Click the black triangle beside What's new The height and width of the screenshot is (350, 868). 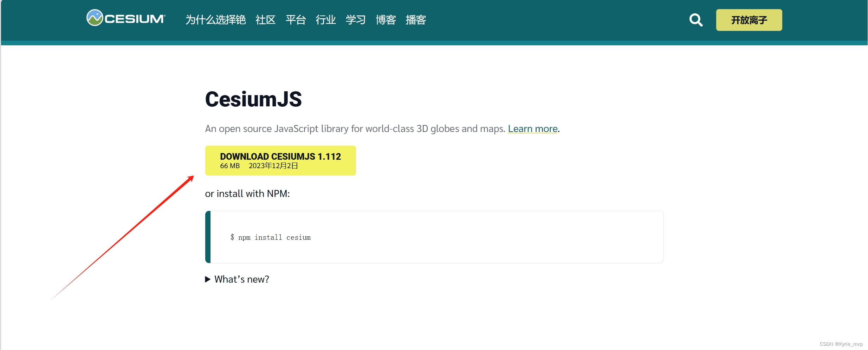pos(208,279)
